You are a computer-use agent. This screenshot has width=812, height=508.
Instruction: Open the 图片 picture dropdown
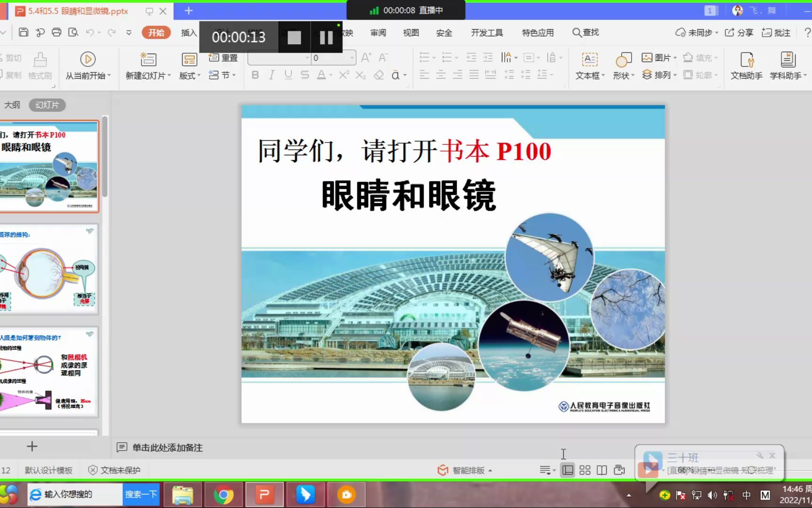(x=659, y=57)
